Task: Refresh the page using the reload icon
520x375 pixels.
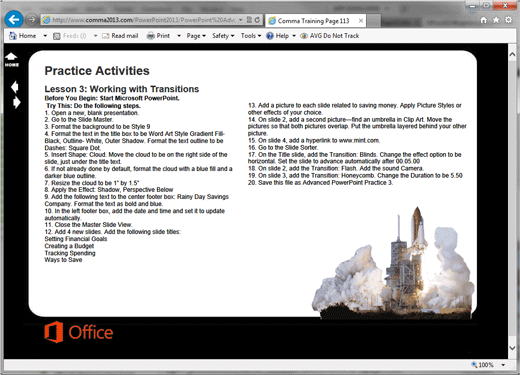Action: click(257, 20)
